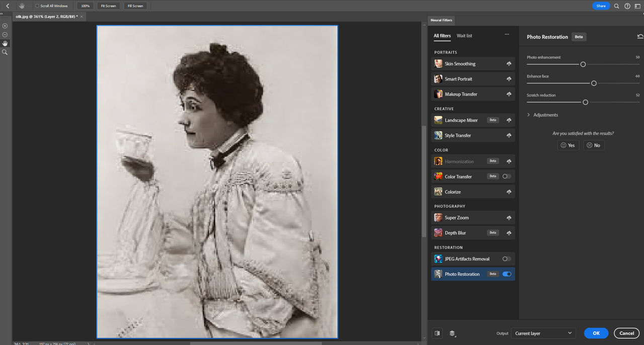This screenshot has width=644, height=345.
Task: Click the Share button
Action: coord(601,6)
